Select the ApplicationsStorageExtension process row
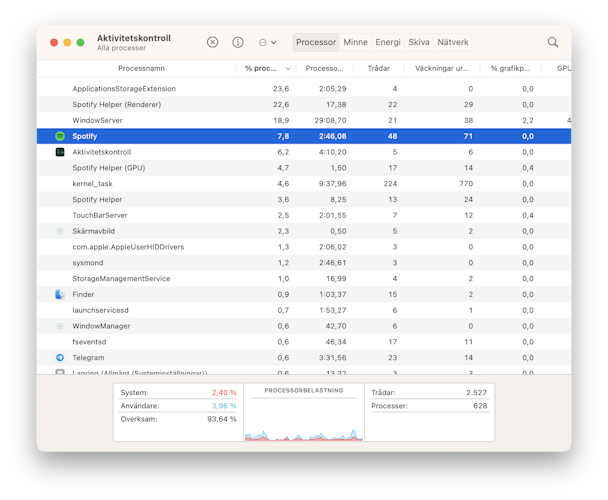Image resolution: width=608 pixels, height=500 pixels. pos(304,89)
